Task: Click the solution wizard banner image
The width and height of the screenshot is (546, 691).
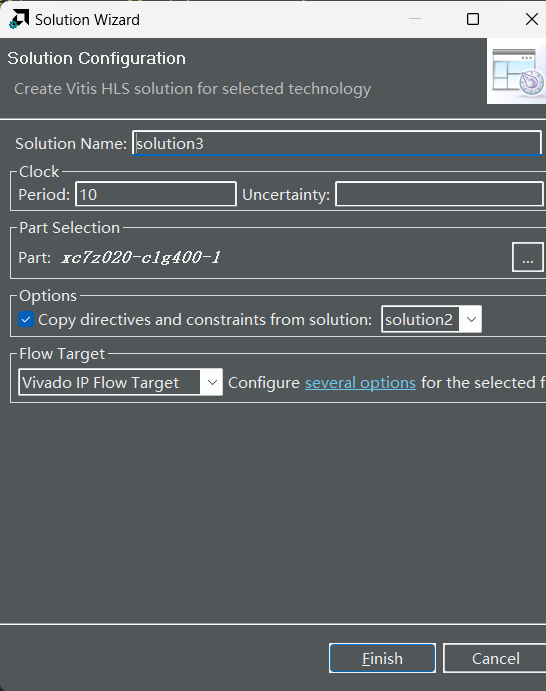Action: [x=516, y=71]
